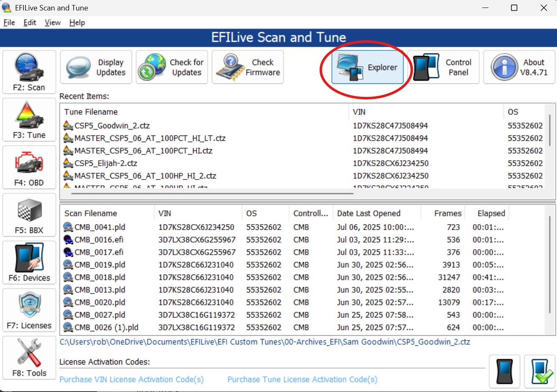Click Check for Updates globe button

pos(172,67)
